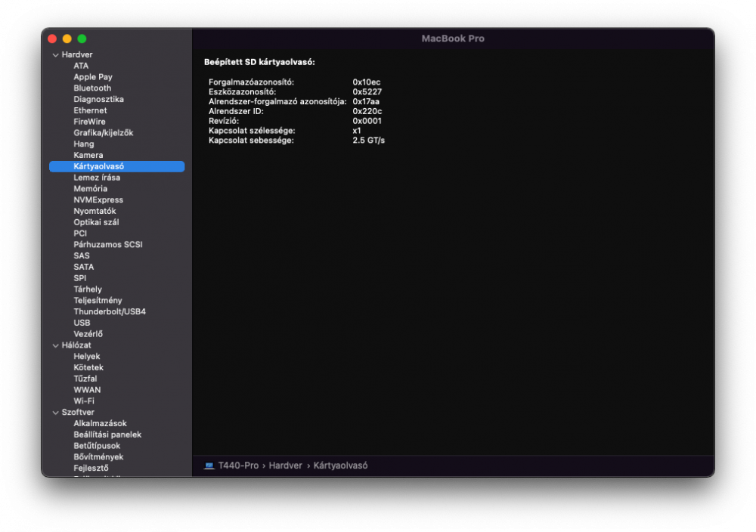
Task: Select the Kapcsolat szélessége value x1
Action: point(356,131)
